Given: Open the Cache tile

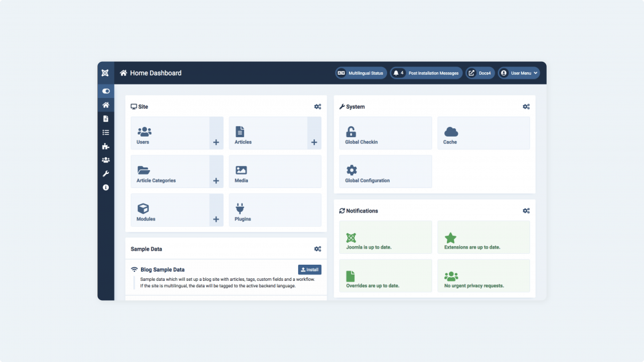Looking at the screenshot, I should click(484, 133).
